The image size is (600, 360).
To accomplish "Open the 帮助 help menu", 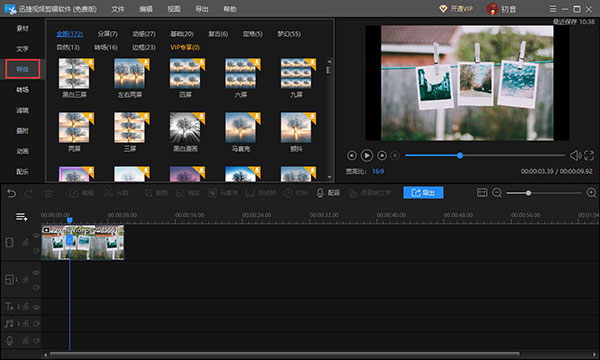I will coord(230,9).
